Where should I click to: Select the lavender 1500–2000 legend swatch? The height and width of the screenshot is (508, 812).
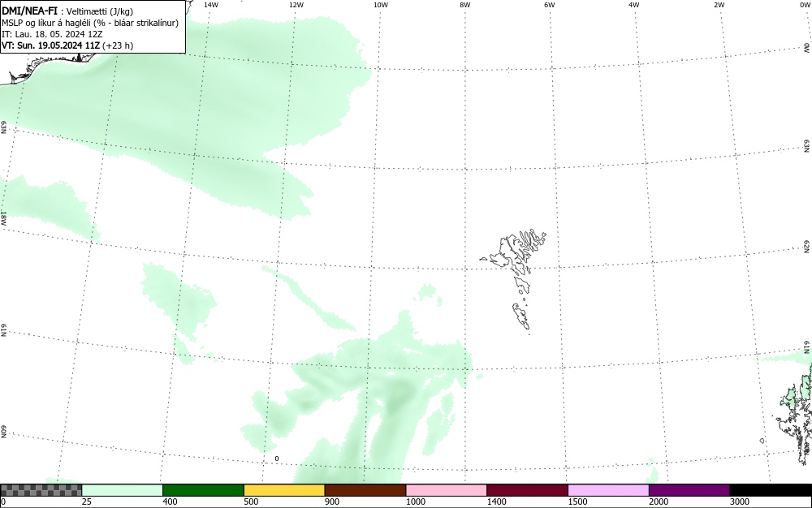(608, 490)
